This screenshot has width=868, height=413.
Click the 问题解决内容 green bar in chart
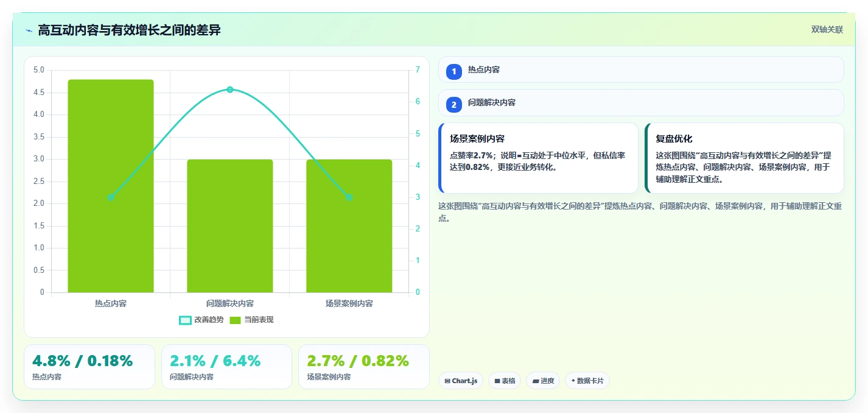pos(230,226)
